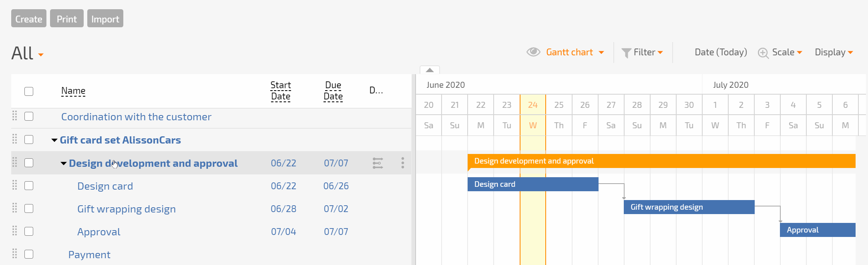Image resolution: width=868 pixels, height=265 pixels.
Task: Click the eye icon beside Gantt chart
Action: 533,52
